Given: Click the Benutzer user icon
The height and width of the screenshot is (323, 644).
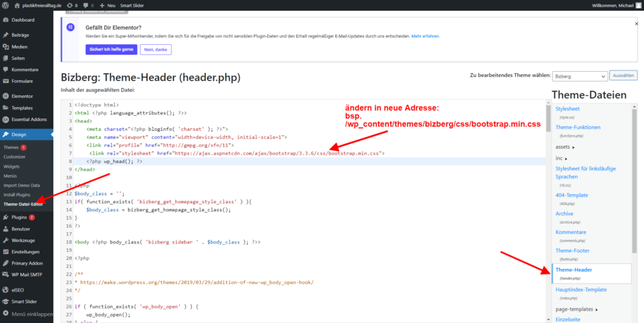Looking at the screenshot, I should [6, 228].
